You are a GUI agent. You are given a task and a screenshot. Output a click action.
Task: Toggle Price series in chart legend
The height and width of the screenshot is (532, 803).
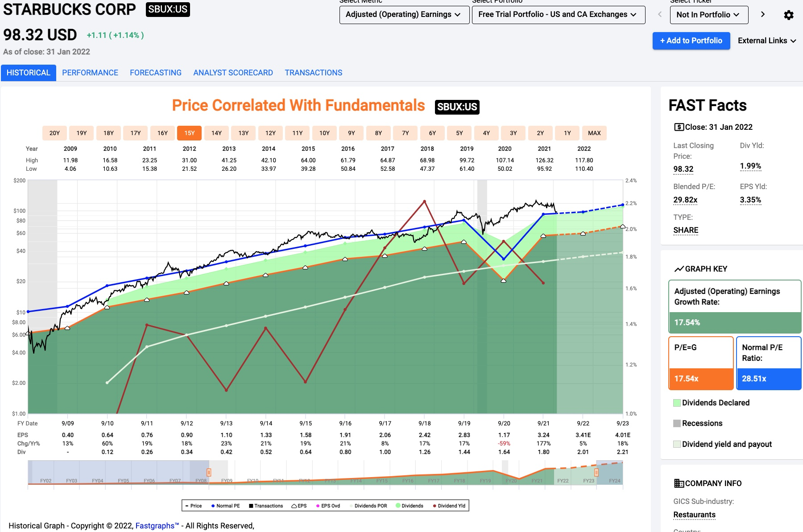[x=194, y=506]
